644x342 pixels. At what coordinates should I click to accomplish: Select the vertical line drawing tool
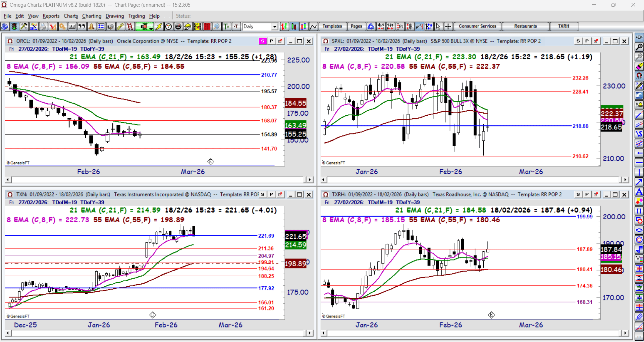[639, 173]
